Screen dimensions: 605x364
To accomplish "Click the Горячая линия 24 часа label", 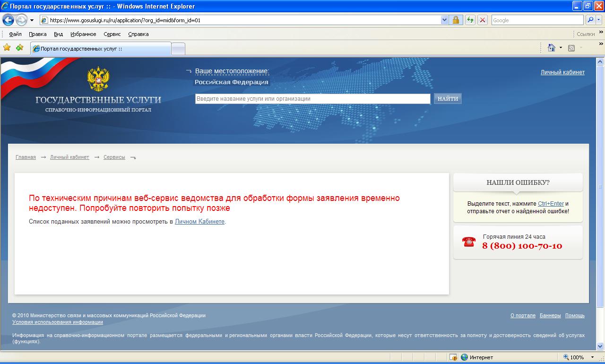I will pyautogui.click(x=514, y=237).
